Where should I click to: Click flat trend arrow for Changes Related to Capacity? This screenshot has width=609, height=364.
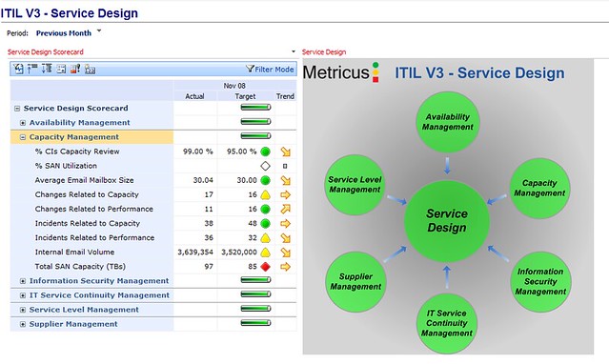(x=286, y=194)
